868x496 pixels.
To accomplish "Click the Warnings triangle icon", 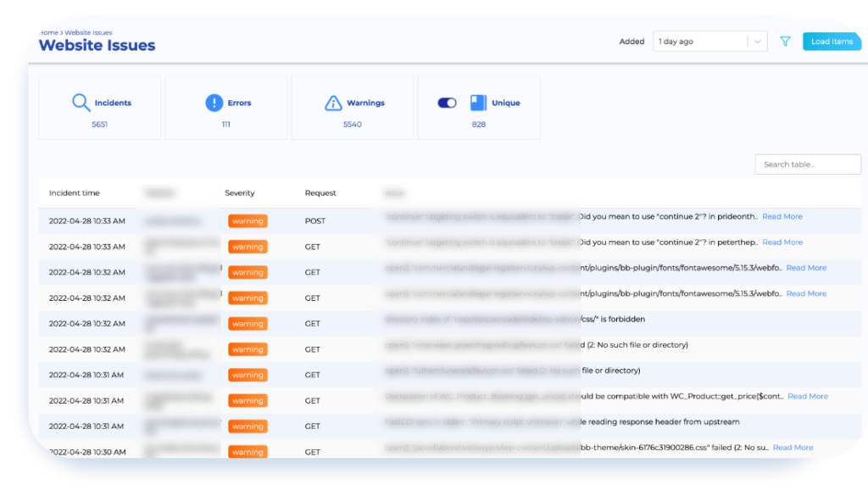I will [x=331, y=102].
